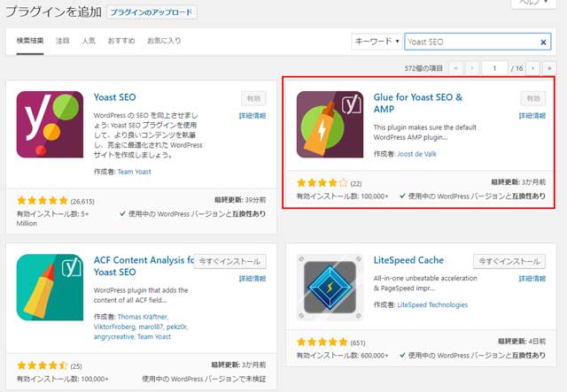Click 有効インストール数: 600,000+ text
Viewport: 567px width, 392px height.
(342, 356)
